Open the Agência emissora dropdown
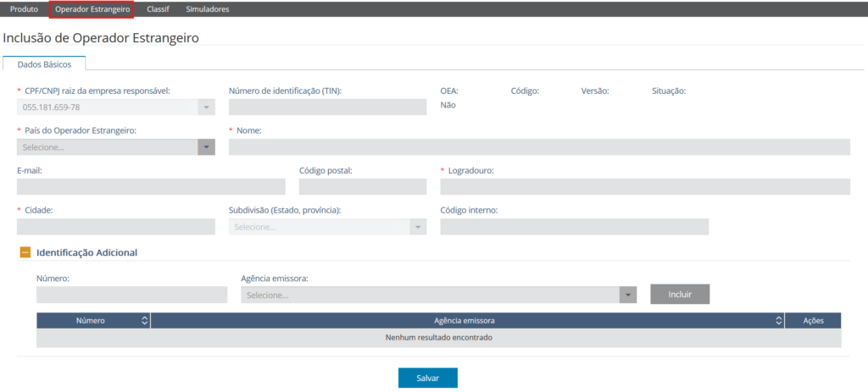 point(627,295)
